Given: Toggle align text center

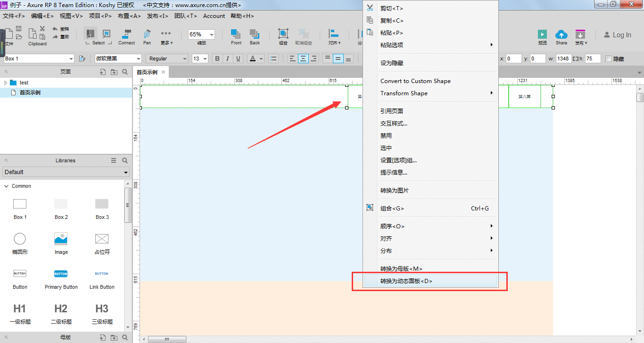Looking at the screenshot, I should point(303,59).
